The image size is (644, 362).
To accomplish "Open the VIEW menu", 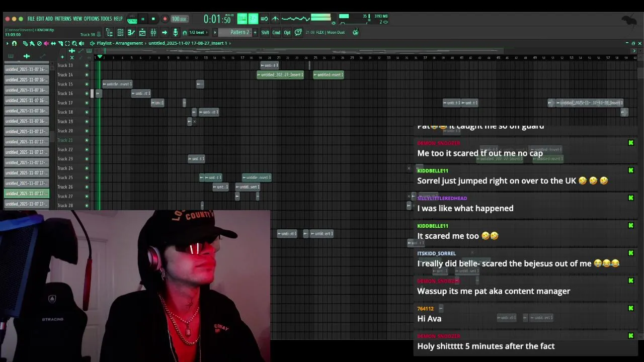I will [77, 19].
